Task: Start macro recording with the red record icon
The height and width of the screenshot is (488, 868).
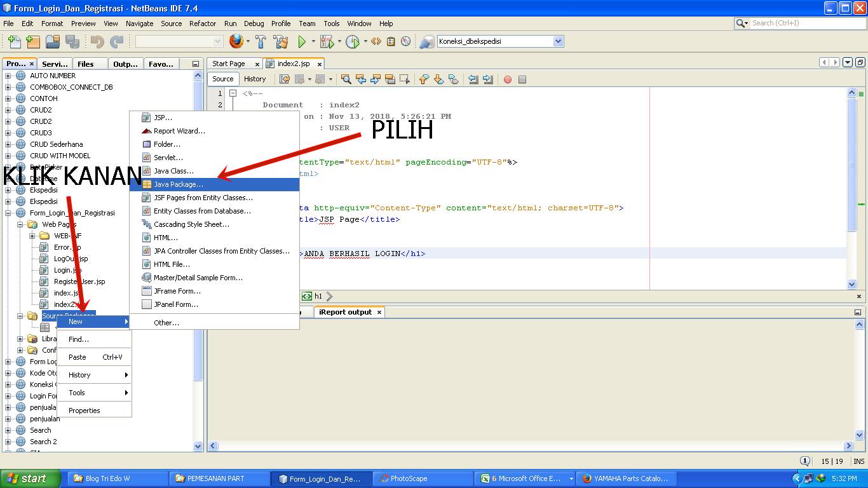Action: point(507,79)
